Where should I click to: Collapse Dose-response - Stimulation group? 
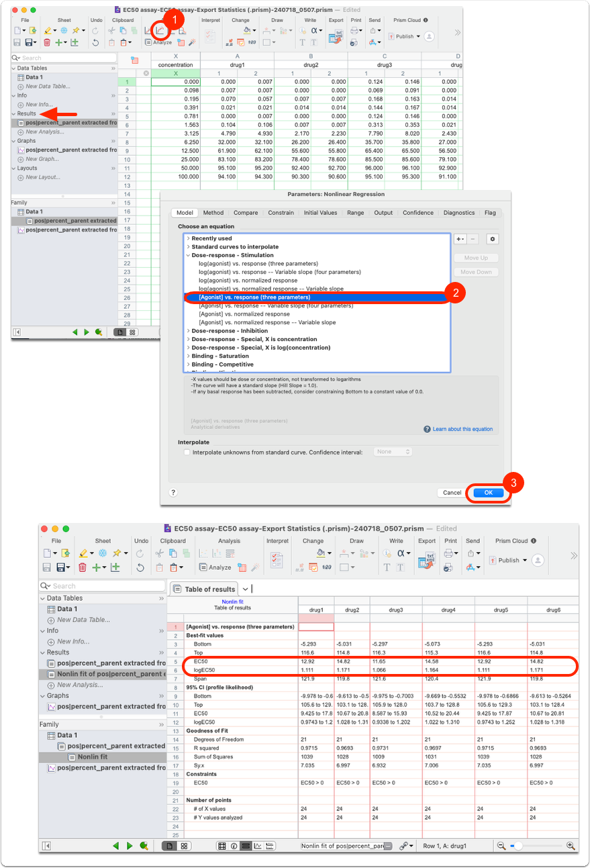coord(188,255)
